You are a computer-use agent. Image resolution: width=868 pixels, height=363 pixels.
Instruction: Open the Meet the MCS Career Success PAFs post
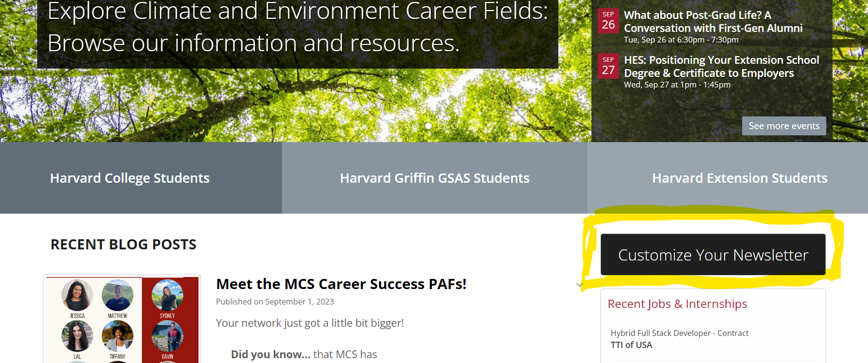[x=342, y=284]
